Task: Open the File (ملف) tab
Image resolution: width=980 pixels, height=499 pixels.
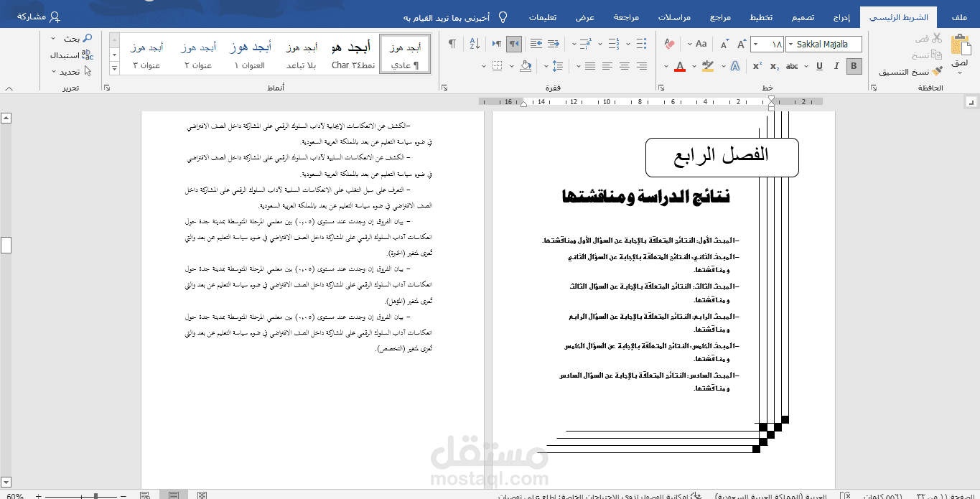Action: coord(958,17)
